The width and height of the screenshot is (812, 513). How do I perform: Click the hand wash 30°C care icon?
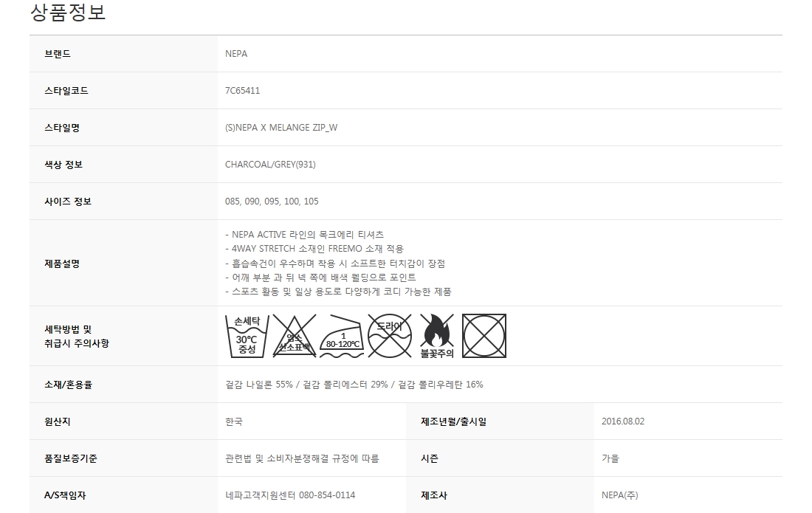(x=247, y=336)
